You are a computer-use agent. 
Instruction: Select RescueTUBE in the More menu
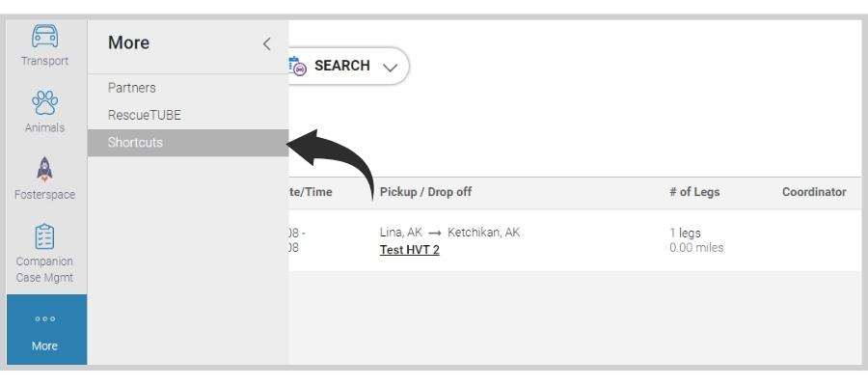pos(145,115)
